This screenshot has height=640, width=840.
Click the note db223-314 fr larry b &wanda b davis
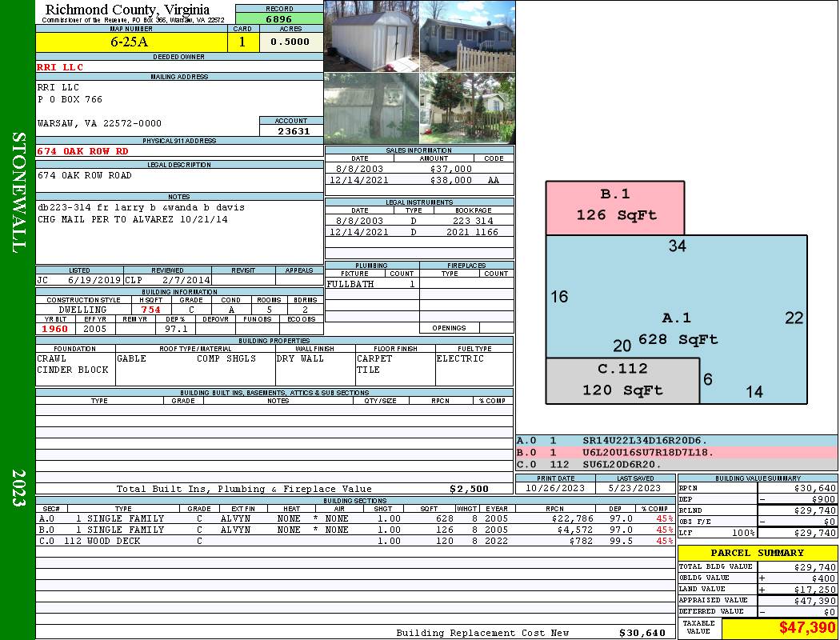pos(141,207)
